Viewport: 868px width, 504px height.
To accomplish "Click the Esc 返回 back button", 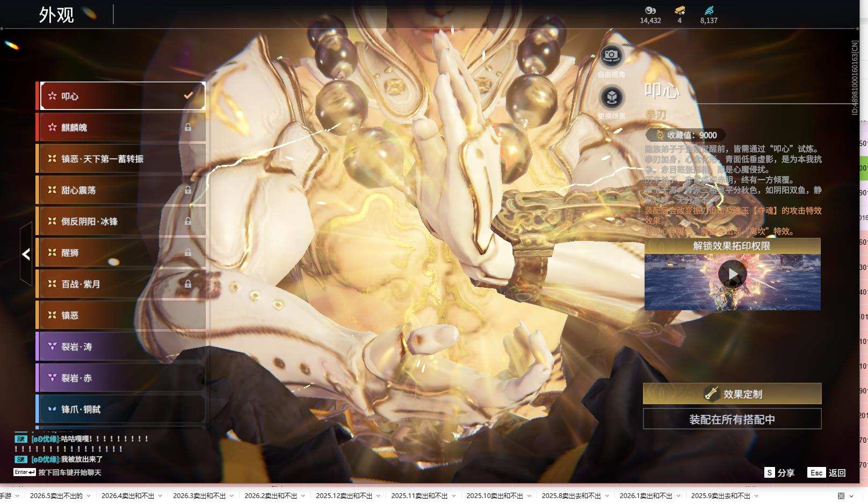I will [827, 472].
